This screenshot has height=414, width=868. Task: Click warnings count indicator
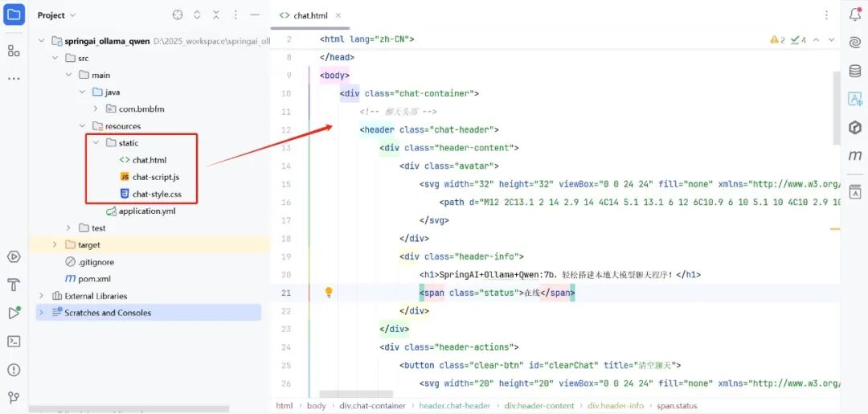coord(777,40)
